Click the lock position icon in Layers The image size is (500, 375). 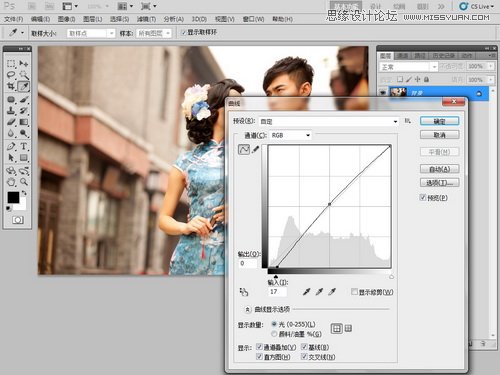click(417, 80)
